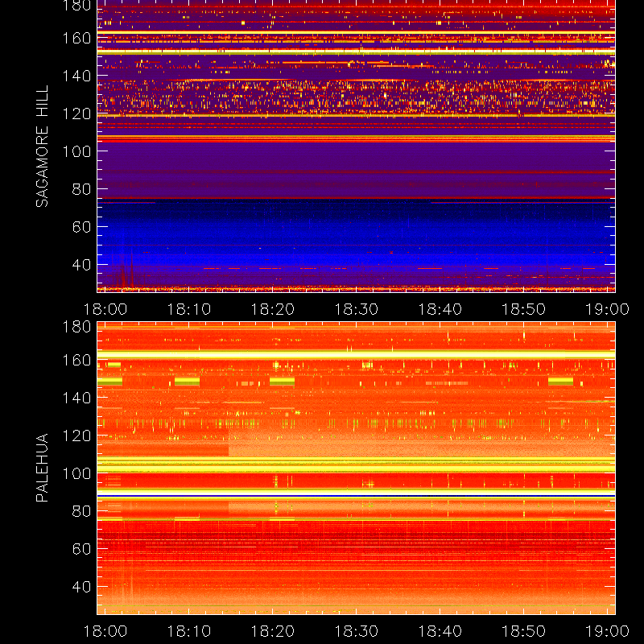Click the 40 tick label on Sagamore Hill axis
The image size is (644, 644).
[81, 265]
